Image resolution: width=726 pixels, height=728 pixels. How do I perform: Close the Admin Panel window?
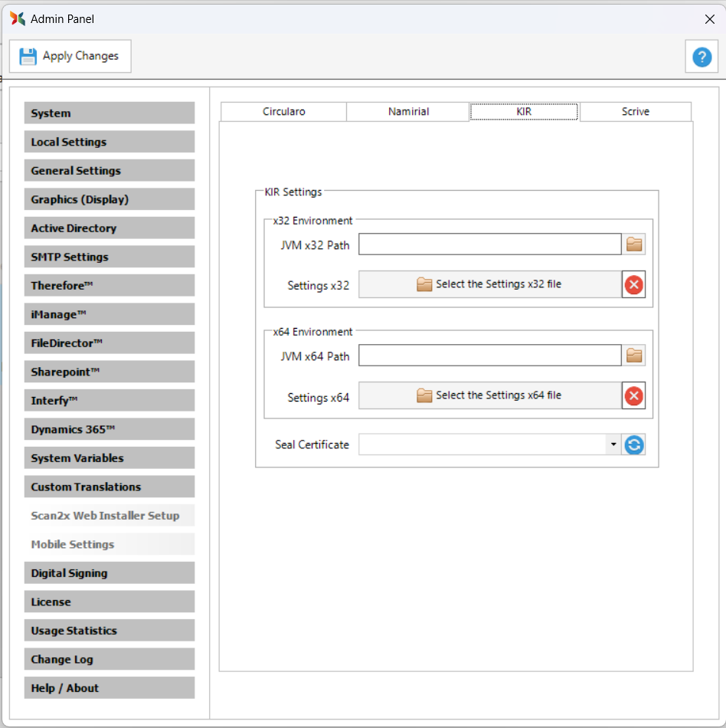tap(709, 19)
